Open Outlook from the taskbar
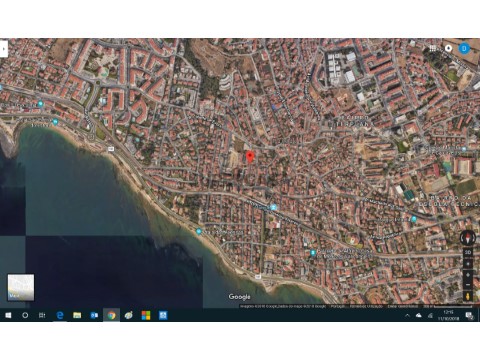This screenshot has width=480, height=360. point(94,315)
